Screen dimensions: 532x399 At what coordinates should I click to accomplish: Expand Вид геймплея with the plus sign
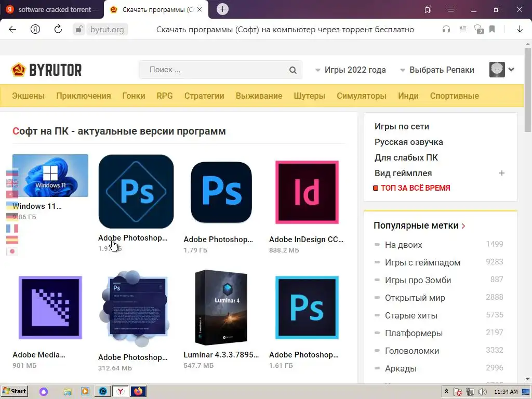coord(502,173)
